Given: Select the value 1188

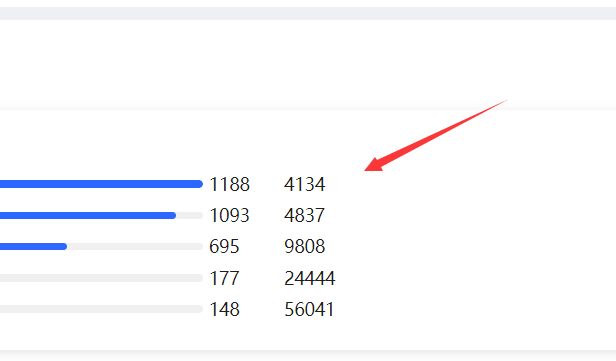Looking at the screenshot, I should coord(229,184).
